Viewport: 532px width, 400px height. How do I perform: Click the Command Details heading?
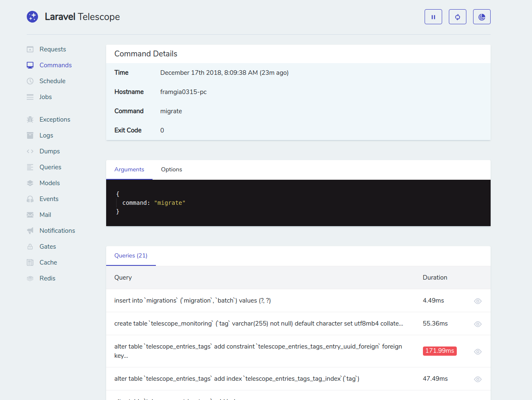click(146, 54)
